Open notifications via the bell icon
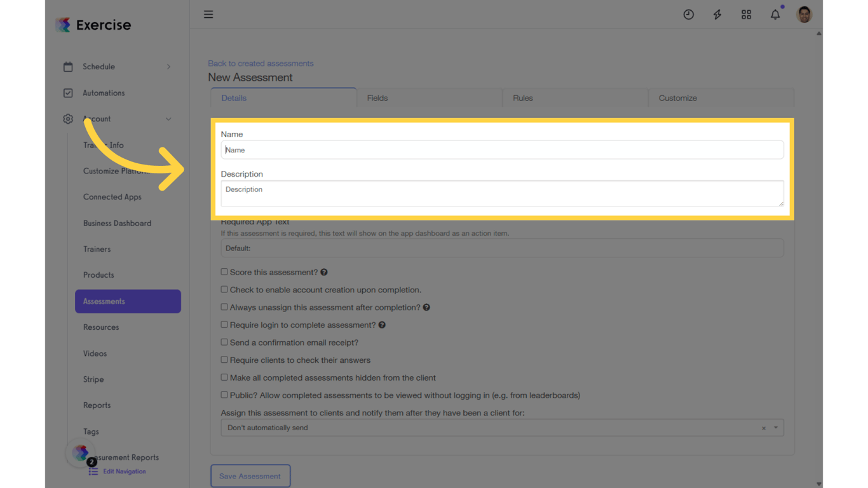Image resolution: width=868 pixels, height=488 pixels. [x=775, y=14]
